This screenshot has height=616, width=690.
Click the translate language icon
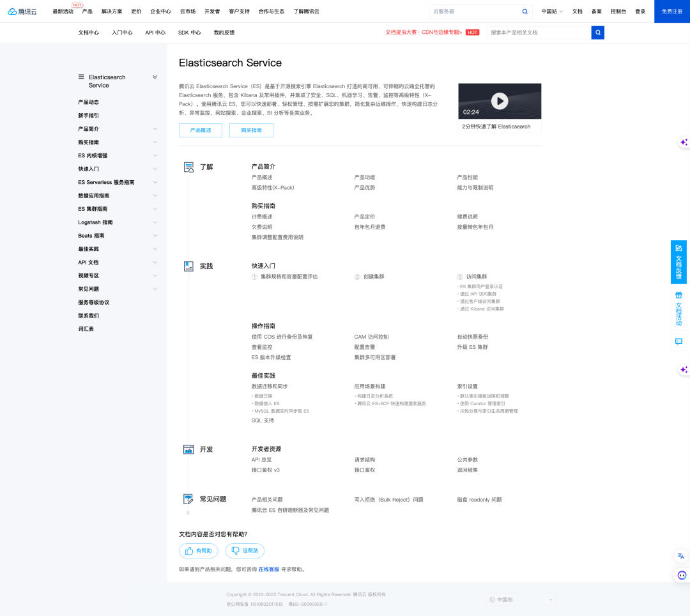click(x=681, y=556)
